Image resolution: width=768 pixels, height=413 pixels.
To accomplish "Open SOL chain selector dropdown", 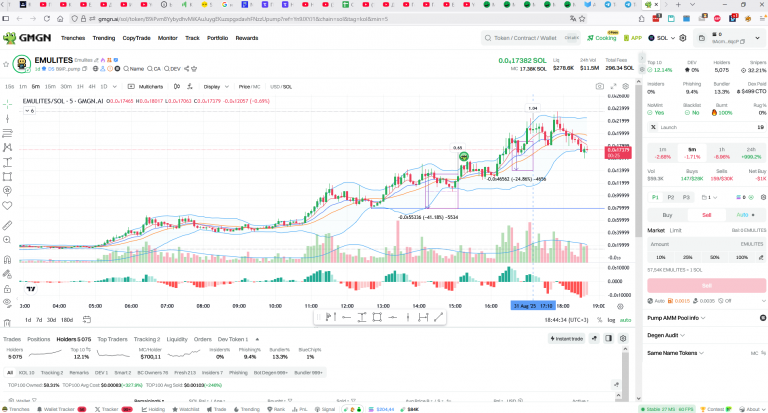I will [x=662, y=38].
